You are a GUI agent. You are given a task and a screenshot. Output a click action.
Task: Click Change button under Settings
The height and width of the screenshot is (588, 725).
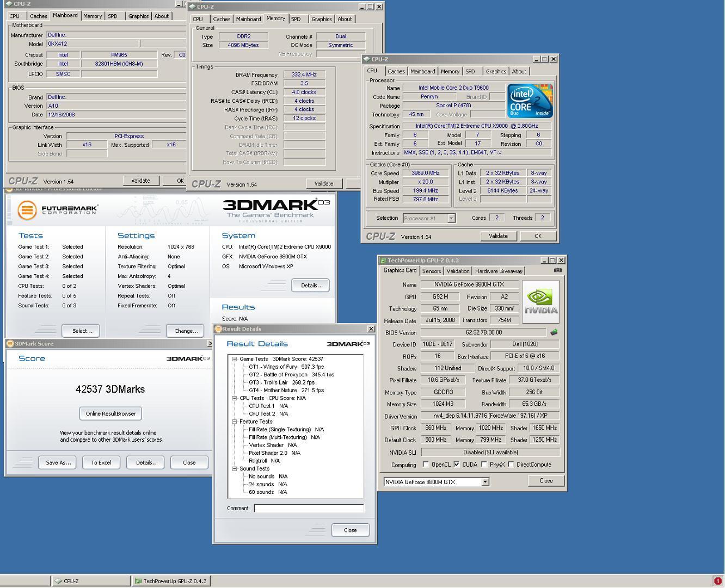pyautogui.click(x=186, y=331)
